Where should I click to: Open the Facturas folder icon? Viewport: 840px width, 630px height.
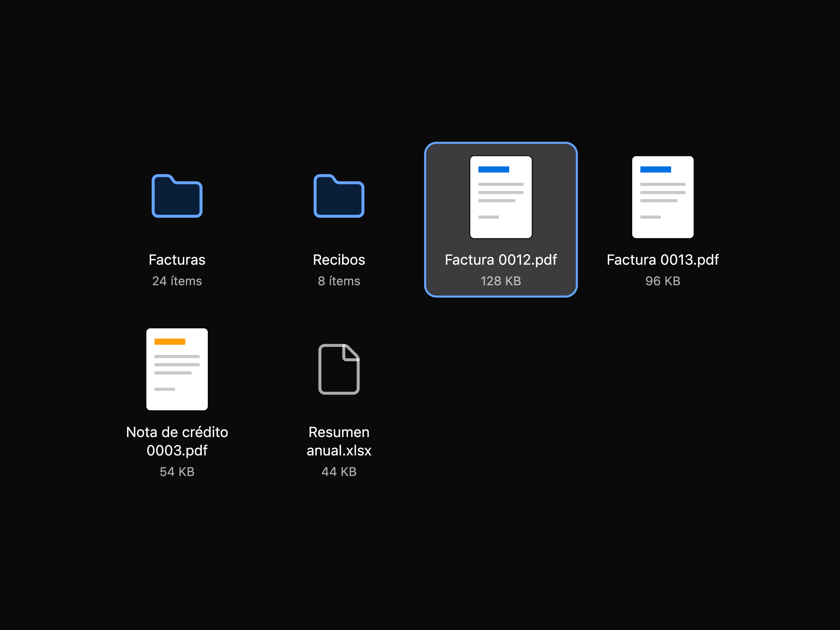tap(177, 196)
